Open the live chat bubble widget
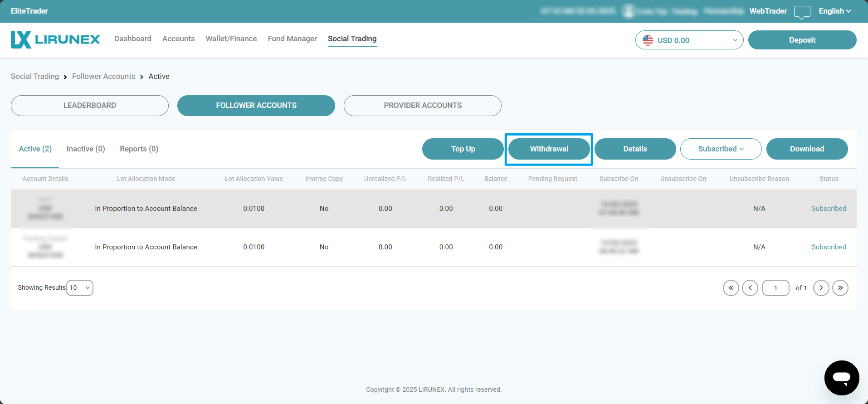 [x=841, y=378]
